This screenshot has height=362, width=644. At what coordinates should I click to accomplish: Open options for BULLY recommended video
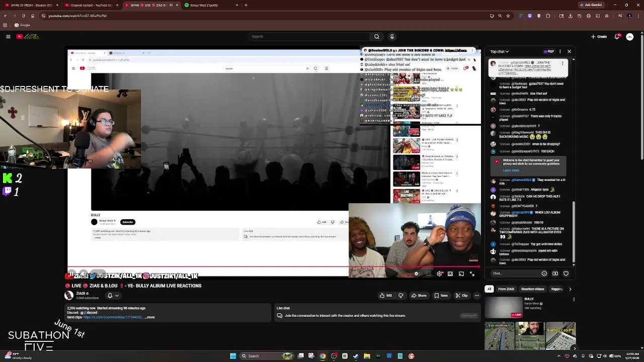point(574,300)
